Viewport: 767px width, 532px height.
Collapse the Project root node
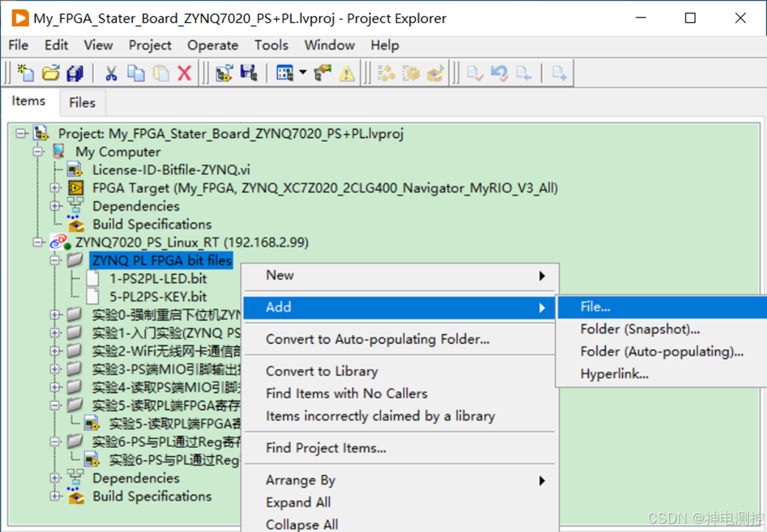coord(21,133)
